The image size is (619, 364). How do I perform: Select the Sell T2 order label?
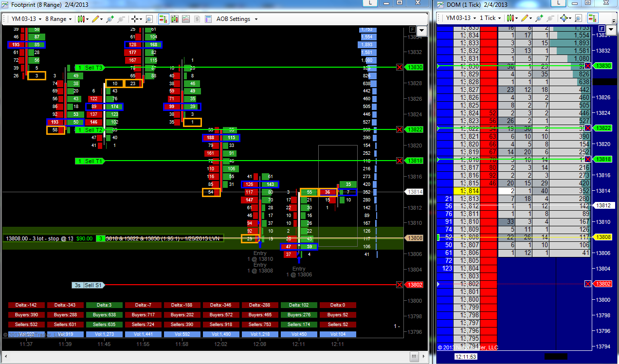[90, 130]
